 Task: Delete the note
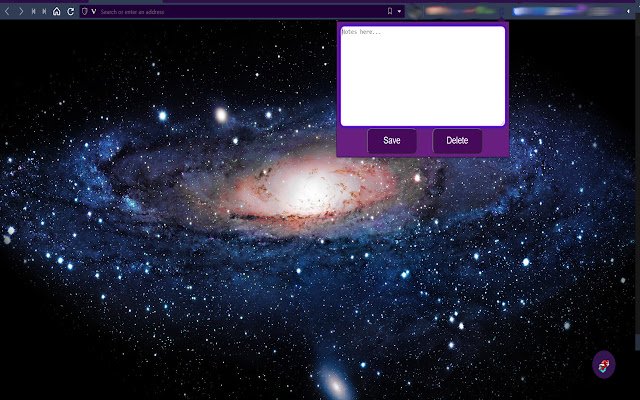[457, 141]
